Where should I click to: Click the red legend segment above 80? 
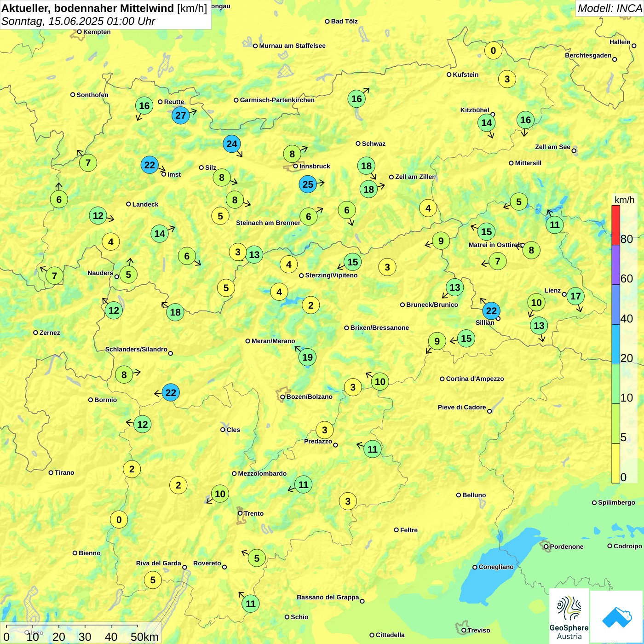tap(615, 225)
